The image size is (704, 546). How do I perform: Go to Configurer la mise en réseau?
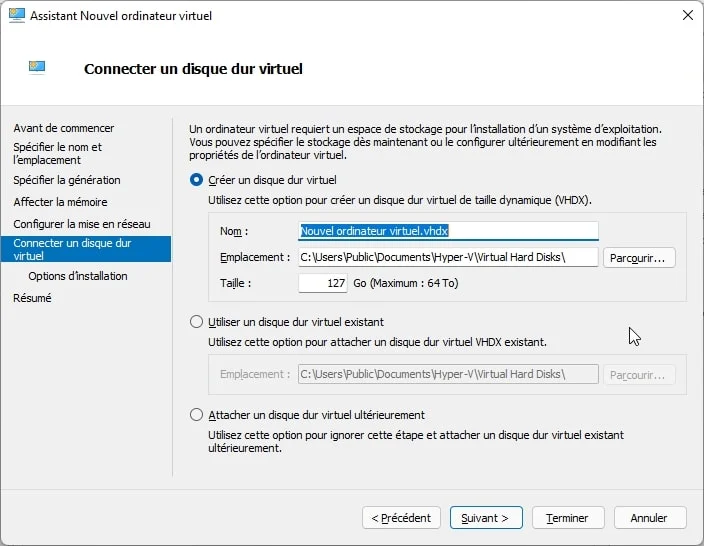[82, 224]
